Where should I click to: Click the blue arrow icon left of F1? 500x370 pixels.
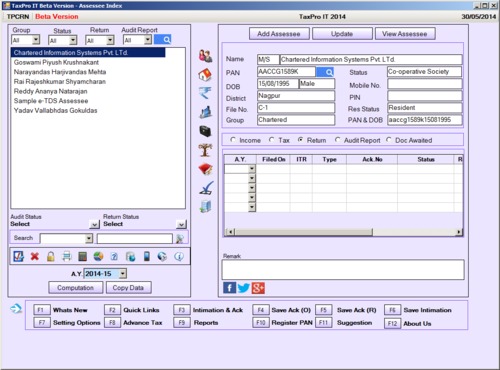16,309
